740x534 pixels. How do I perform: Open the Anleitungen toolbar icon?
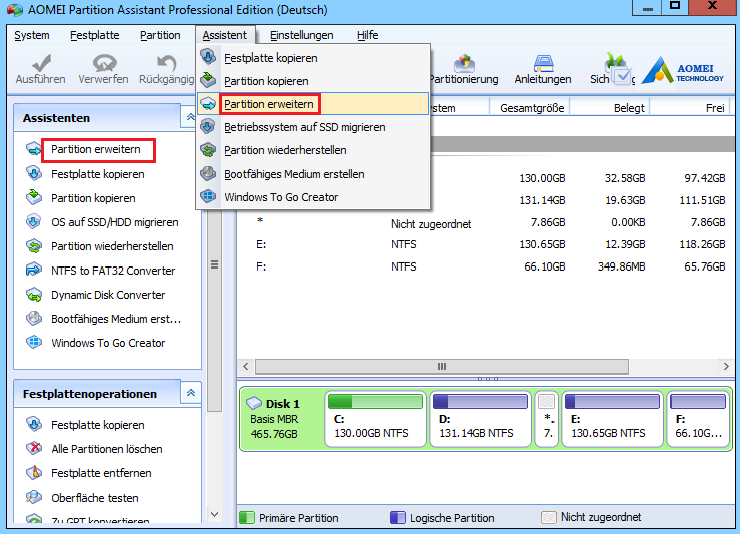click(x=544, y=63)
